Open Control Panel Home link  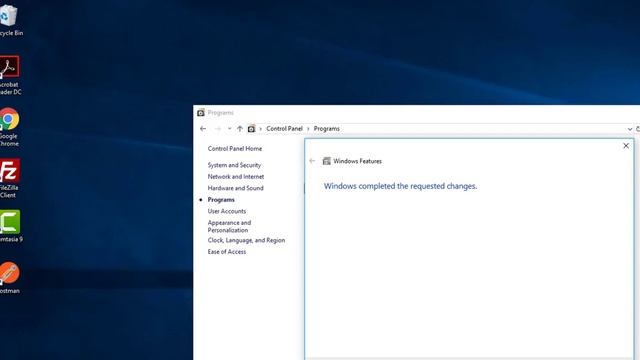tap(235, 149)
